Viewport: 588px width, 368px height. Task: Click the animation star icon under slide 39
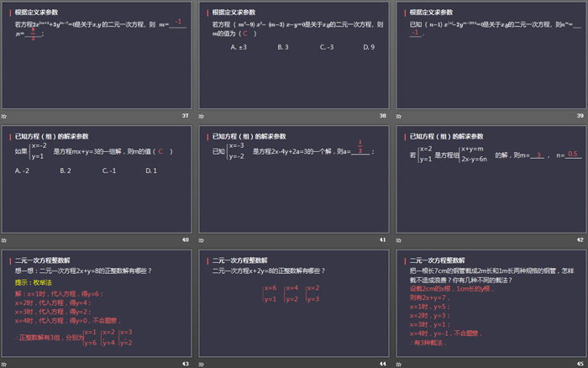click(399, 116)
